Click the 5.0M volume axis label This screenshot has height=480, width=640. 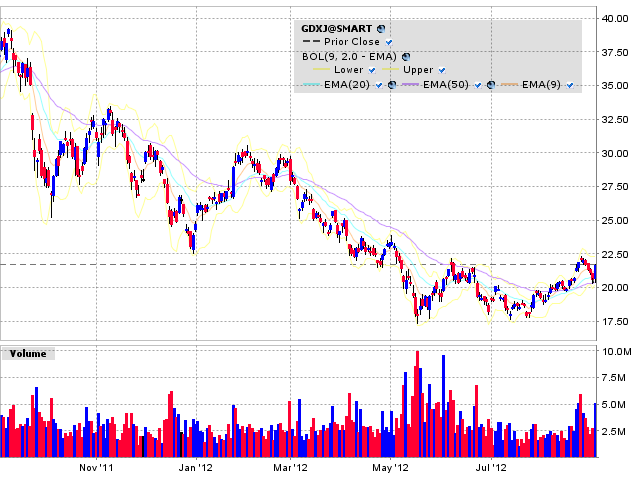pyautogui.click(x=613, y=405)
